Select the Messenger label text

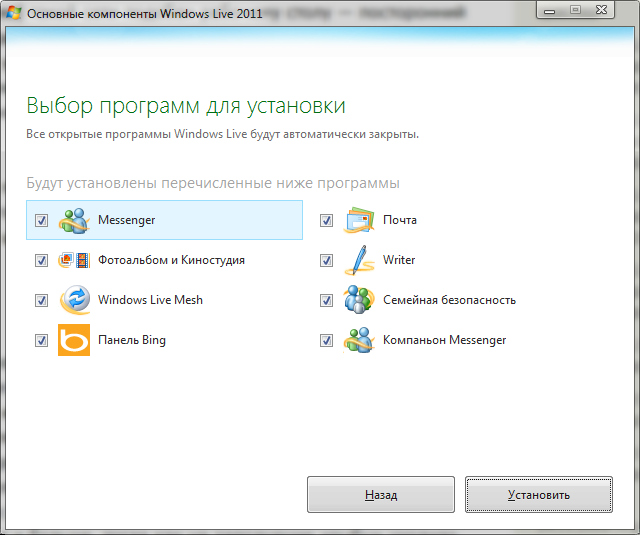click(127, 220)
